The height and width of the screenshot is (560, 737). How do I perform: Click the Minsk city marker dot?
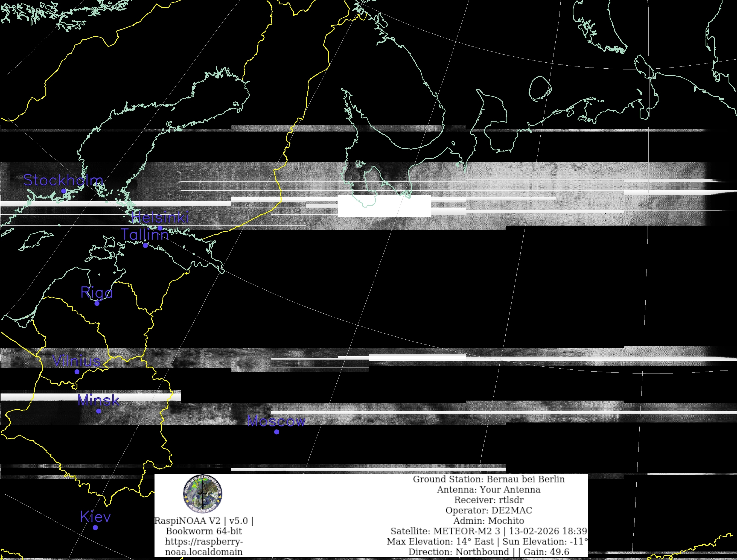pyautogui.click(x=99, y=411)
